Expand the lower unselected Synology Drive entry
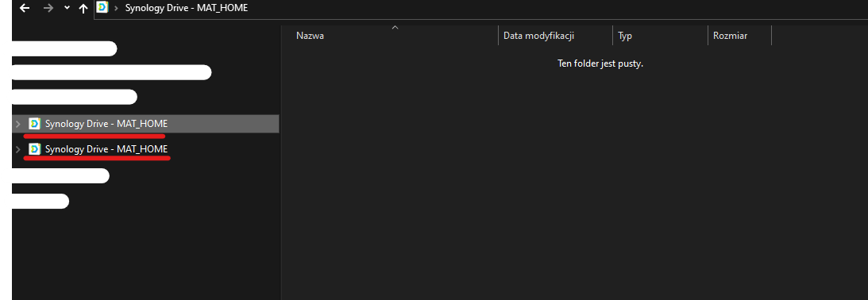 pos(18,149)
